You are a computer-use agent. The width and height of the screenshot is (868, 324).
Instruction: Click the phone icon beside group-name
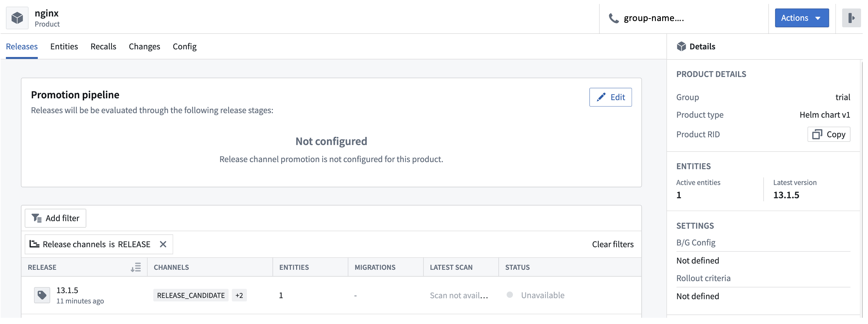[x=614, y=18]
